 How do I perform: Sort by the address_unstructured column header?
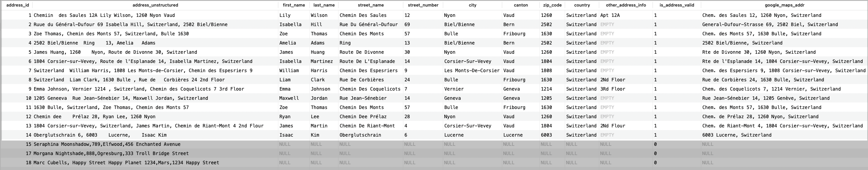155,5
